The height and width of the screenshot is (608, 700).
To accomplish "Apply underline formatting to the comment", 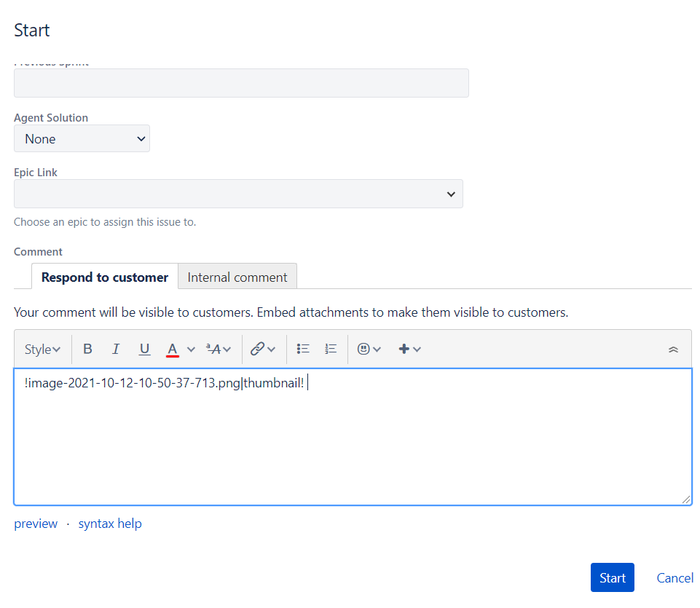I will (144, 349).
